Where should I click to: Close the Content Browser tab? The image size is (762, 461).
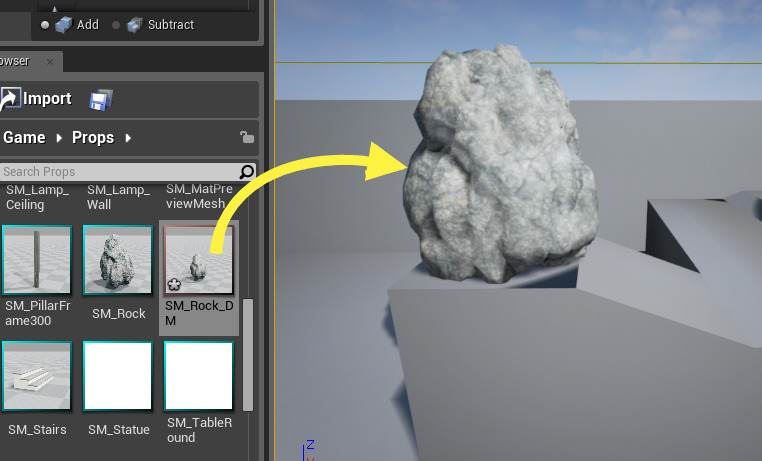50,62
